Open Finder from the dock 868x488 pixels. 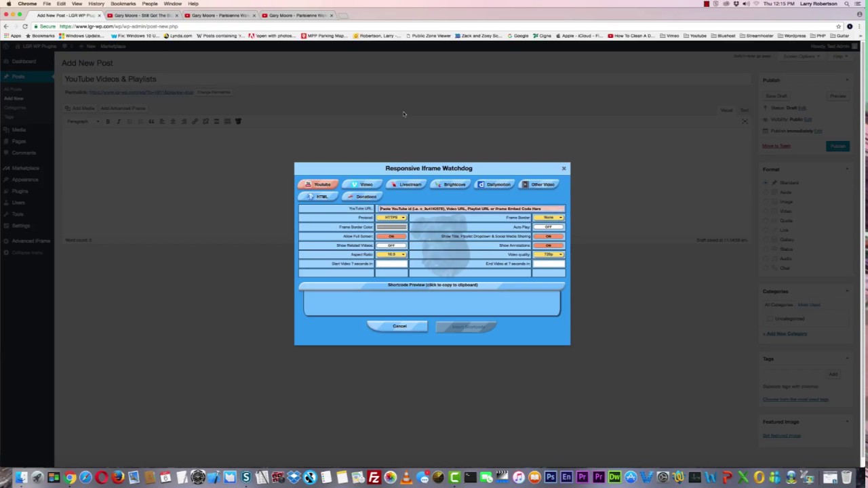pyautogui.click(x=21, y=478)
